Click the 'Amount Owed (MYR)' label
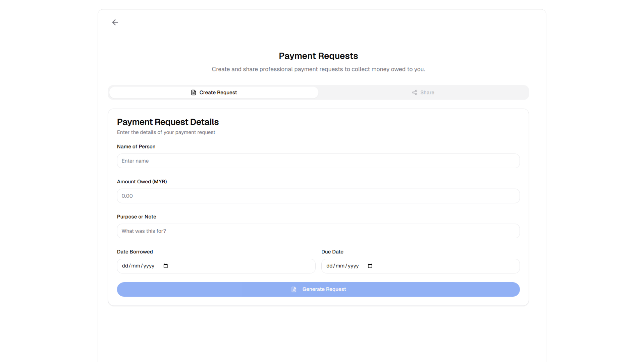The width and height of the screenshot is (644, 362). coord(142,182)
